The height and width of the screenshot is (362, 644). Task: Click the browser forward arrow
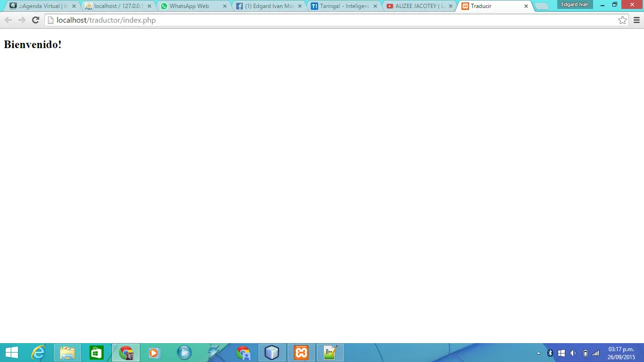(x=22, y=20)
